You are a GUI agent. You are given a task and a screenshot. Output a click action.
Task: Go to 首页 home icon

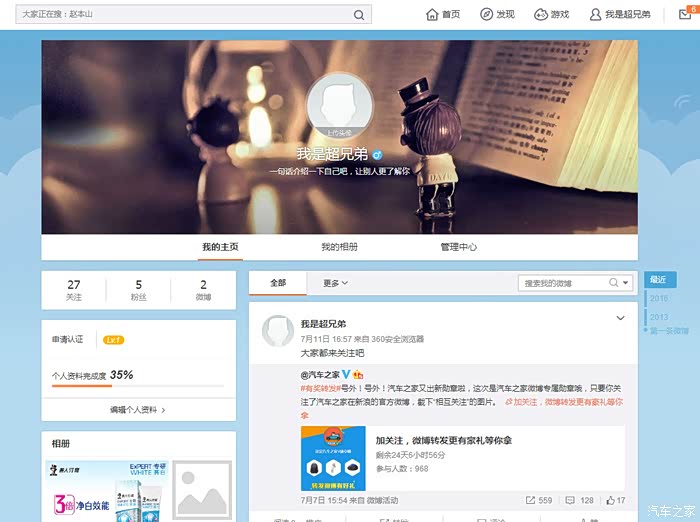coord(433,14)
